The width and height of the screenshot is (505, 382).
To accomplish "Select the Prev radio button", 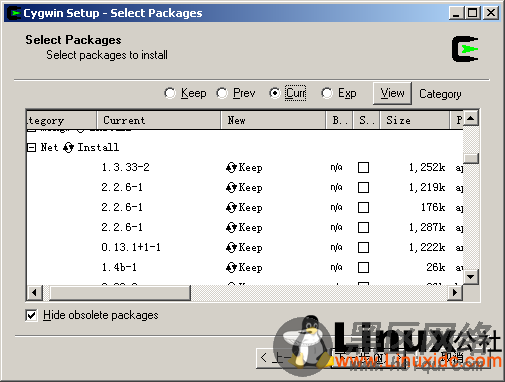I will 222,93.
